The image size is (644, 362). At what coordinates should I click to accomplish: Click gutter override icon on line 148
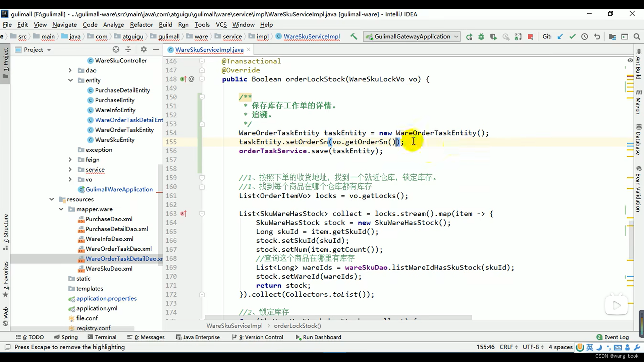(x=183, y=79)
